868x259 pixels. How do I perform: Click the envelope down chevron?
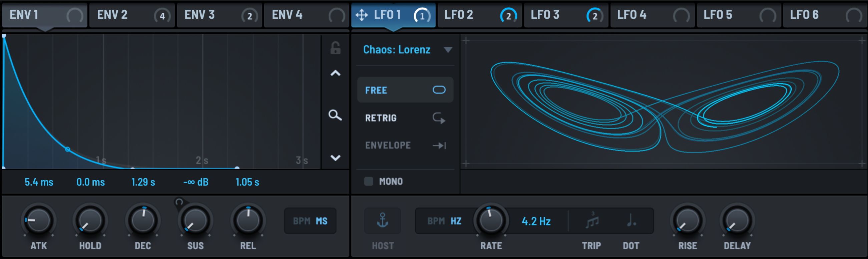335,158
